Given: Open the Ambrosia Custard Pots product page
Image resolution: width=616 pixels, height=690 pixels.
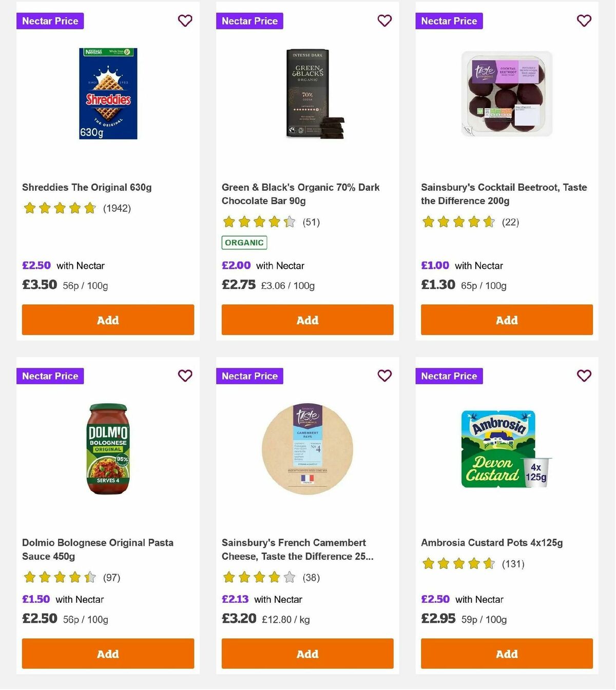Looking at the screenshot, I should pyautogui.click(x=492, y=542).
